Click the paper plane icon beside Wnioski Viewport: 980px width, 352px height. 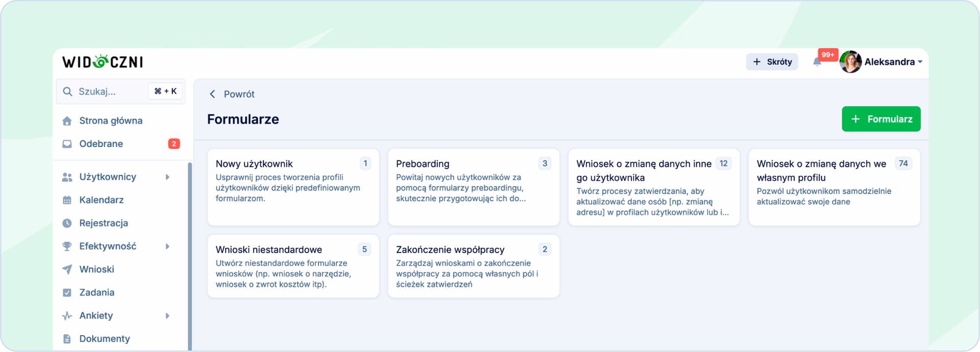67,269
